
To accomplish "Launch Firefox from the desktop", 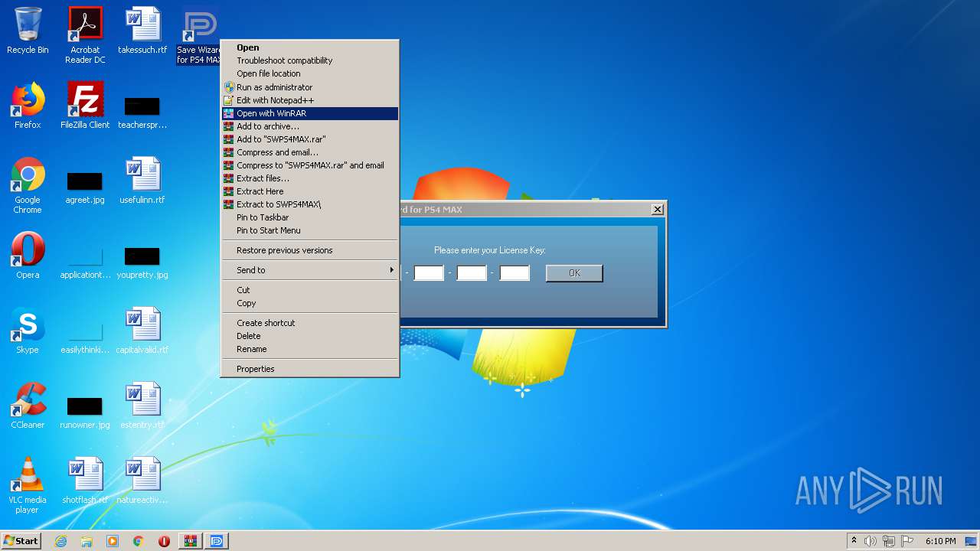I will click(x=28, y=106).
